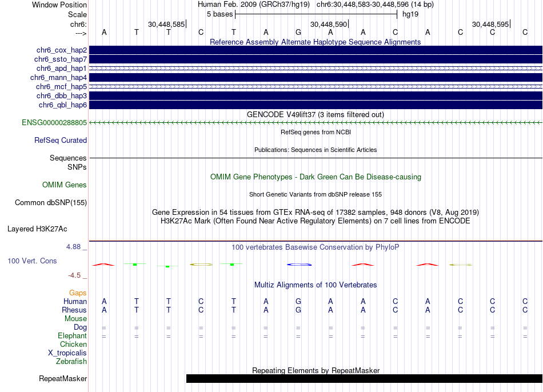This screenshot has height=392, width=543.
Task: Click the ENSG00000288805 green intron arrow line
Action: pos(316,123)
